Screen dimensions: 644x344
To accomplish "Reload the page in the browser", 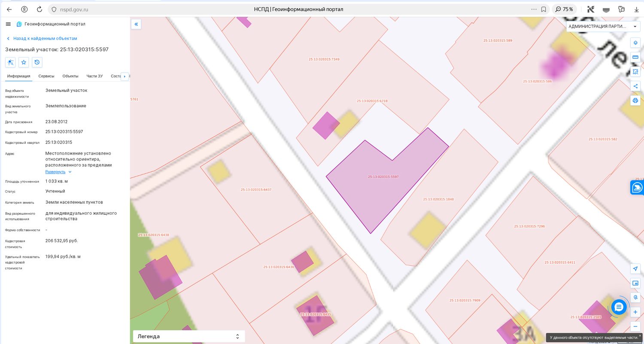I will (39, 9).
